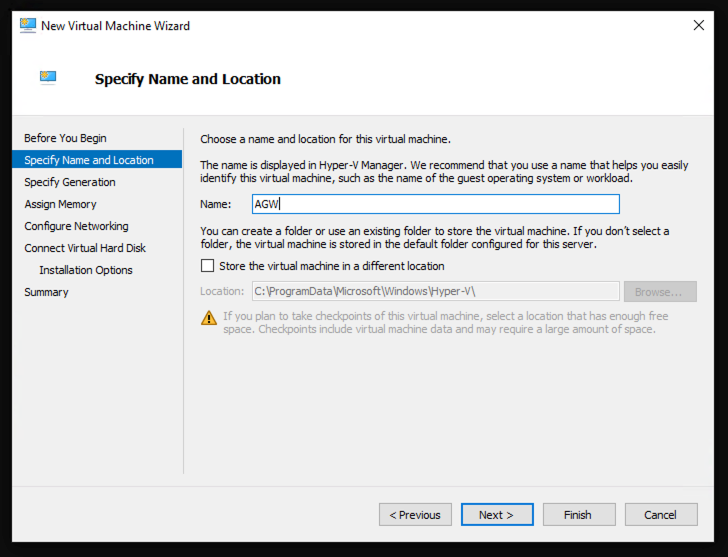
Task: Click the Location path field
Action: pos(435,291)
